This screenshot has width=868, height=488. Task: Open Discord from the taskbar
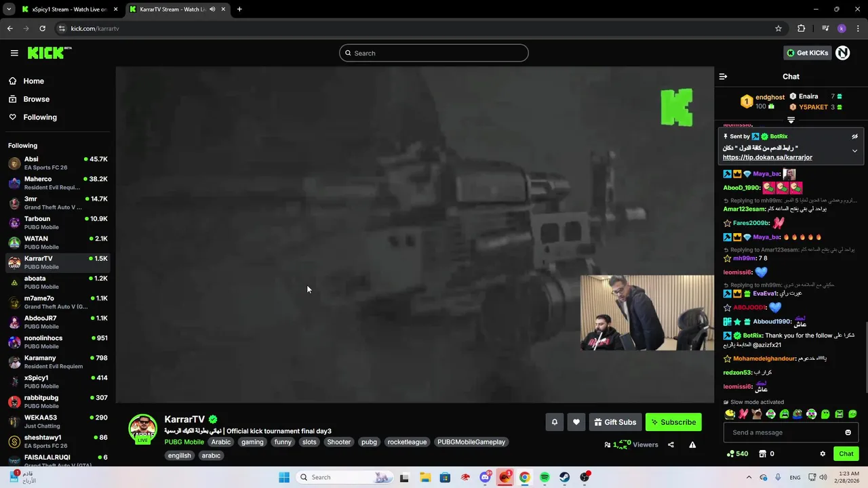(486, 477)
